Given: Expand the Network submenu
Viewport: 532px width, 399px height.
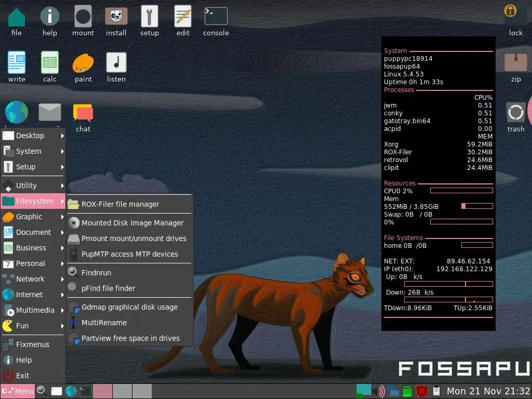Looking at the screenshot, I should (33, 279).
